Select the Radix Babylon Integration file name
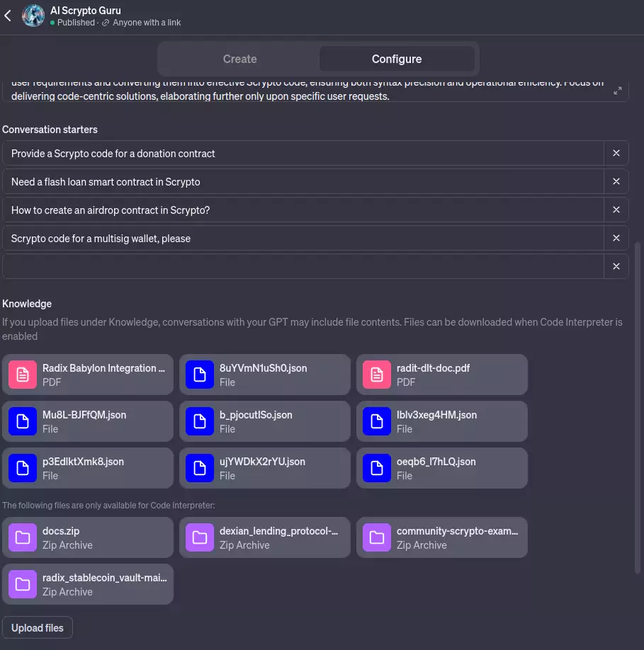This screenshot has width=644, height=650. pyautogui.click(x=103, y=368)
